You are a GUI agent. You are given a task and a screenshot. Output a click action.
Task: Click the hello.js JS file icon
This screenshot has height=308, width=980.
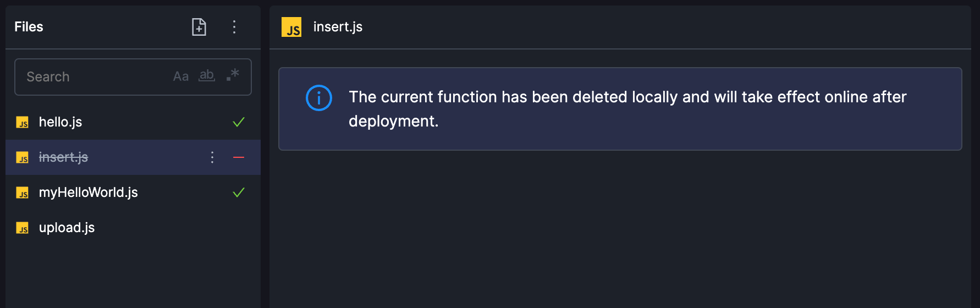point(23,122)
